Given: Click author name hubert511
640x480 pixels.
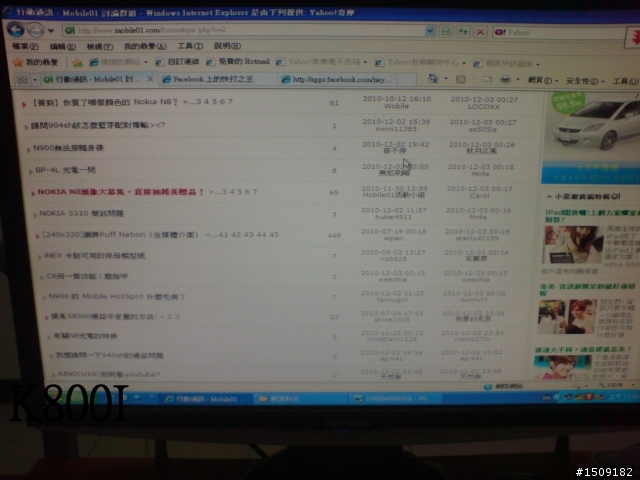Looking at the screenshot, I should tap(393, 217).
